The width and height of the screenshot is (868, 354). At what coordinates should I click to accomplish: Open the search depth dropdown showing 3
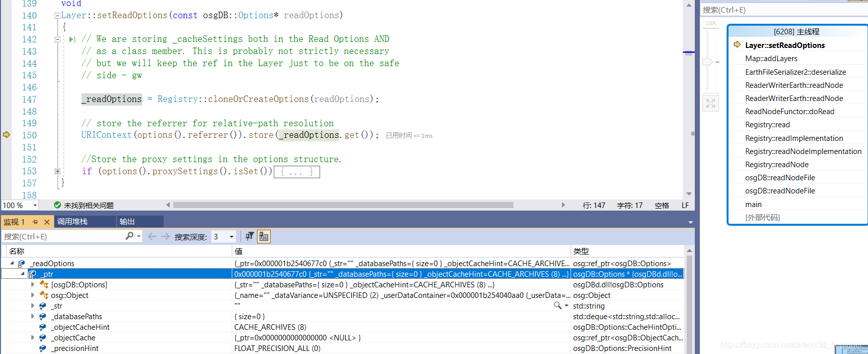pyautogui.click(x=232, y=236)
